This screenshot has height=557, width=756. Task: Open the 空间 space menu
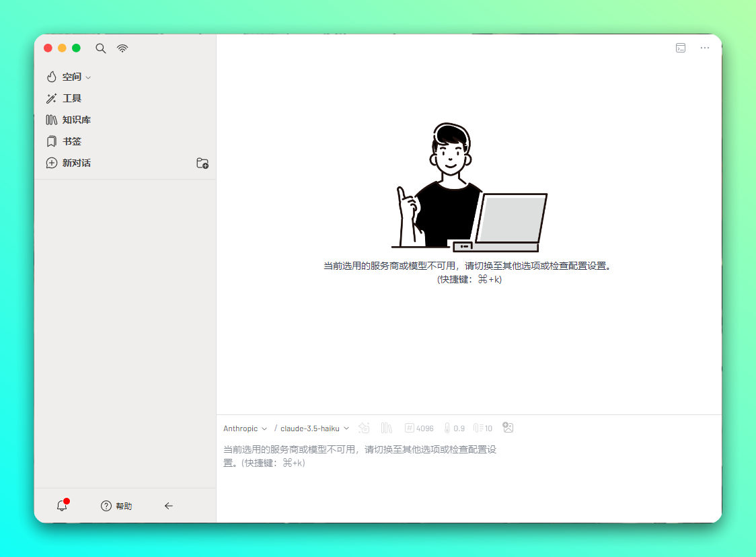[69, 77]
